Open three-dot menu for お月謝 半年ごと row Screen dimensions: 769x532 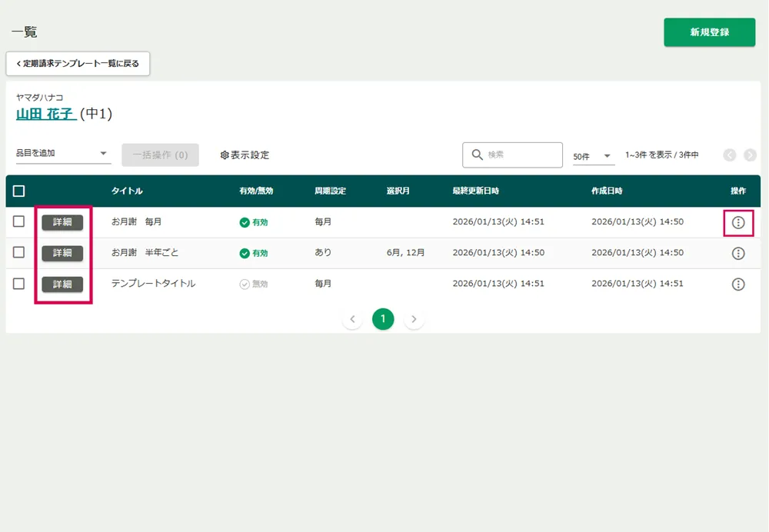pos(738,253)
